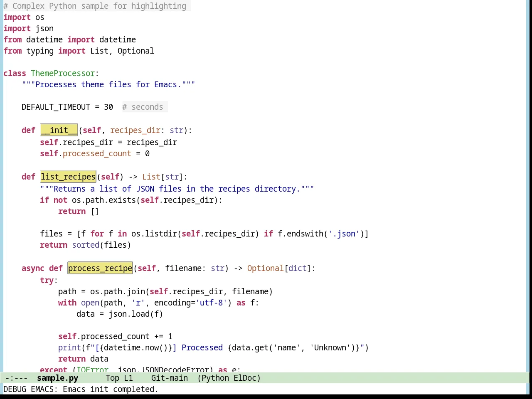Click 'import json' line
This screenshot has height=399, width=532.
point(28,28)
